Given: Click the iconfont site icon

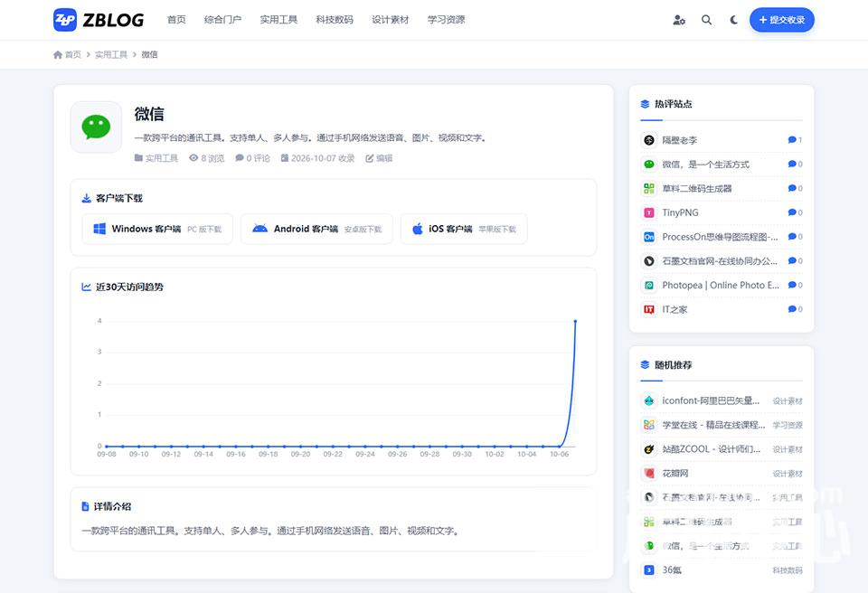Looking at the screenshot, I should click(649, 400).
